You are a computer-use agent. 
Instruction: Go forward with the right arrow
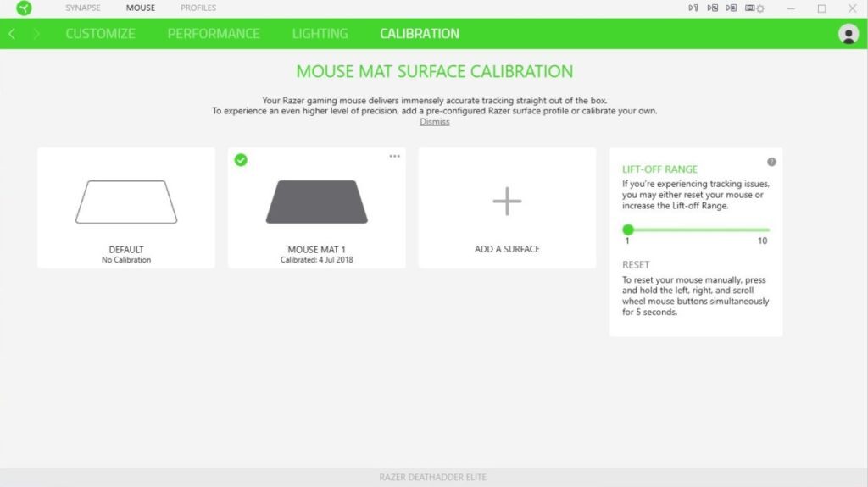pos(36,34)
